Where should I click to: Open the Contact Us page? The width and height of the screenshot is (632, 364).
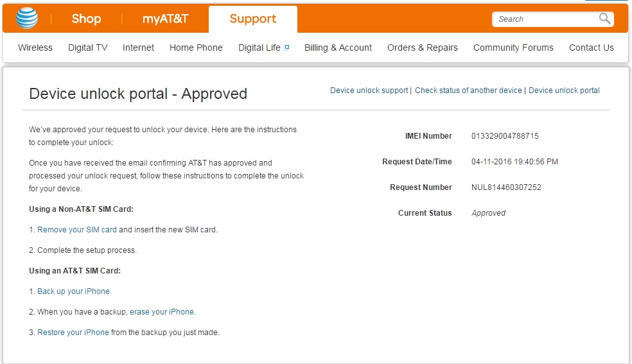(591, 48)
